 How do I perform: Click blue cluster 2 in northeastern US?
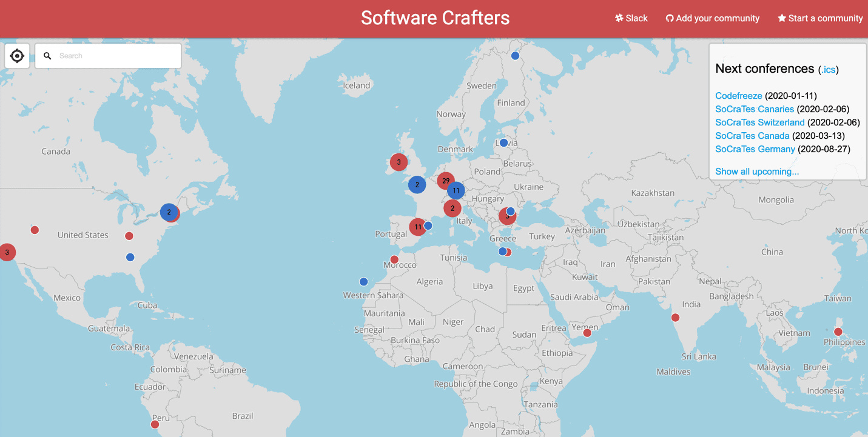(x=169, y=212)
